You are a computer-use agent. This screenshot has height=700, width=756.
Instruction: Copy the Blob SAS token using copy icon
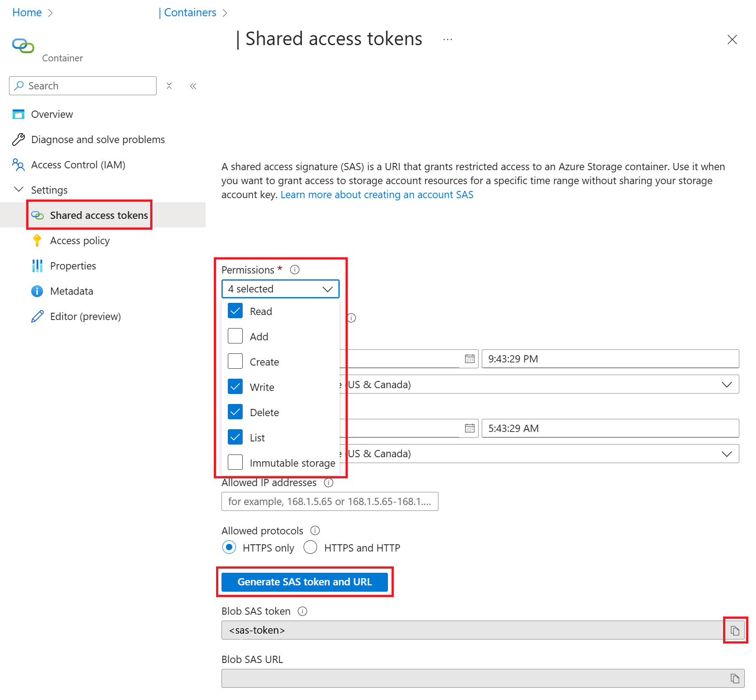(x=735, y=630)
